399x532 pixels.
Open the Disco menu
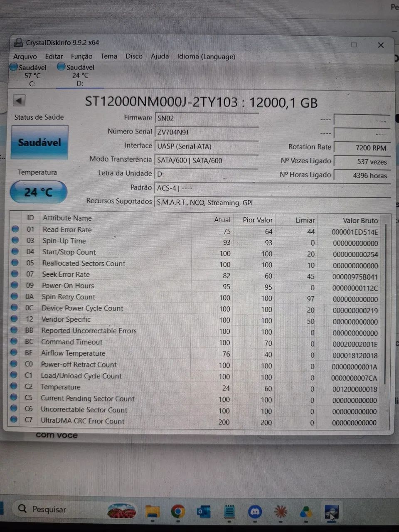134,56
